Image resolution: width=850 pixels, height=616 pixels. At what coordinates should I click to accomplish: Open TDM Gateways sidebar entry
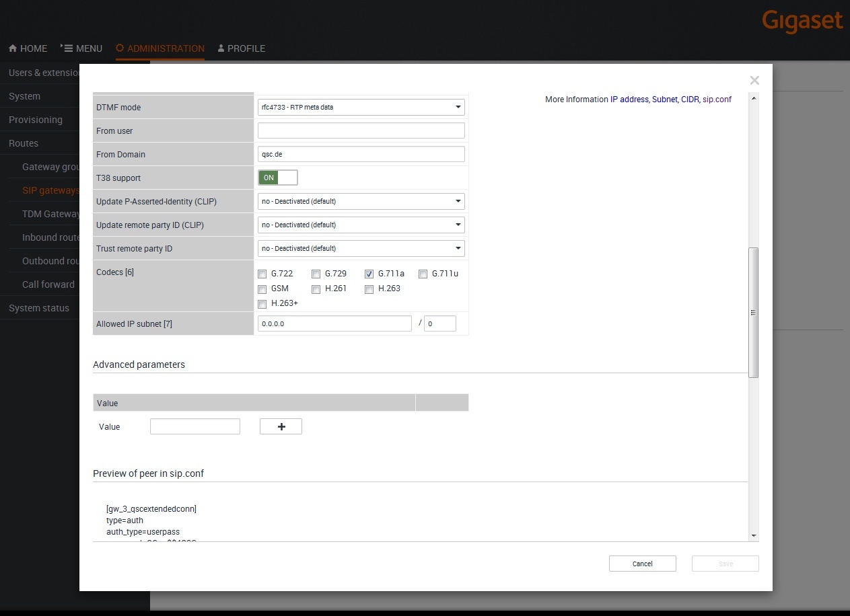click(51, 214)
